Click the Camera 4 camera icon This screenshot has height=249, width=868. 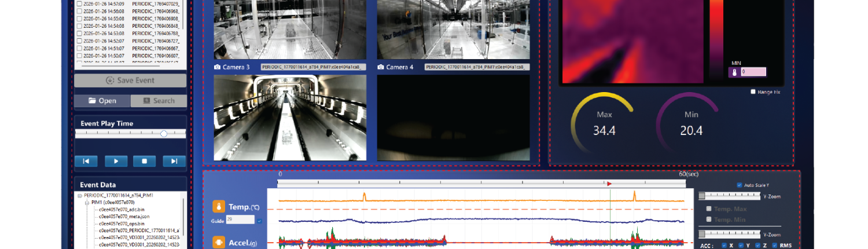[381, 67]
